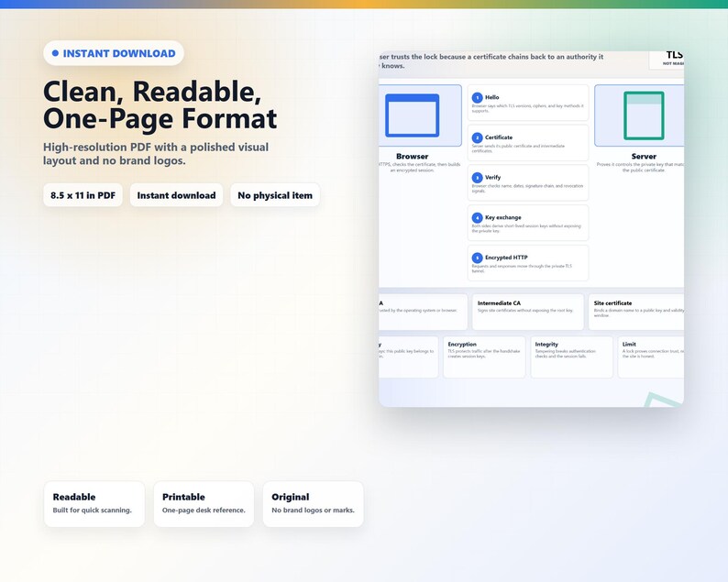This screenshot has height=582, width=728.
Task: Click the TLS badge in preview corner
Action: pyautogui.click(x=667, y=60)
